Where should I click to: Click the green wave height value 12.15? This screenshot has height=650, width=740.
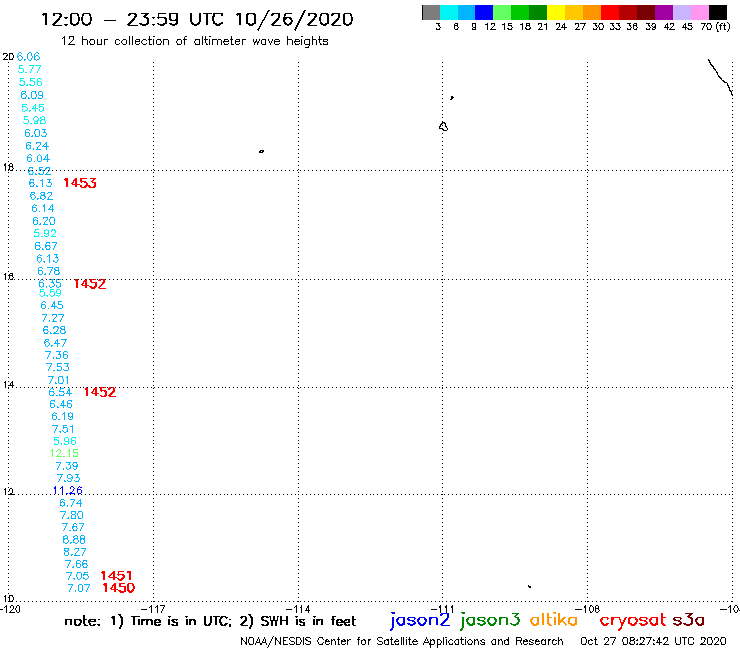(64, 453)
